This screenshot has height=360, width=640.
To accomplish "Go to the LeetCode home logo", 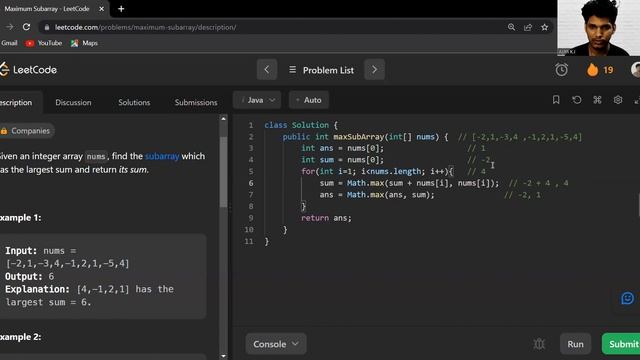I will 29,70.
